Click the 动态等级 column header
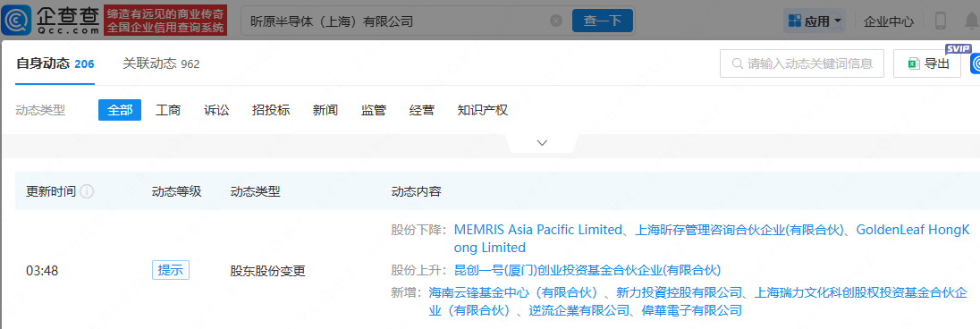This screenshot has height=329, width=980. click(176, 191)
